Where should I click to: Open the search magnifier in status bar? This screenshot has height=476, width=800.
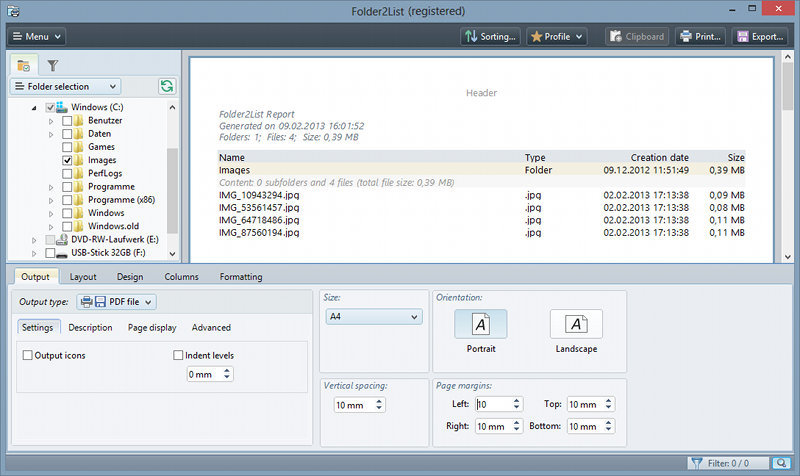[x=781, y=463]
